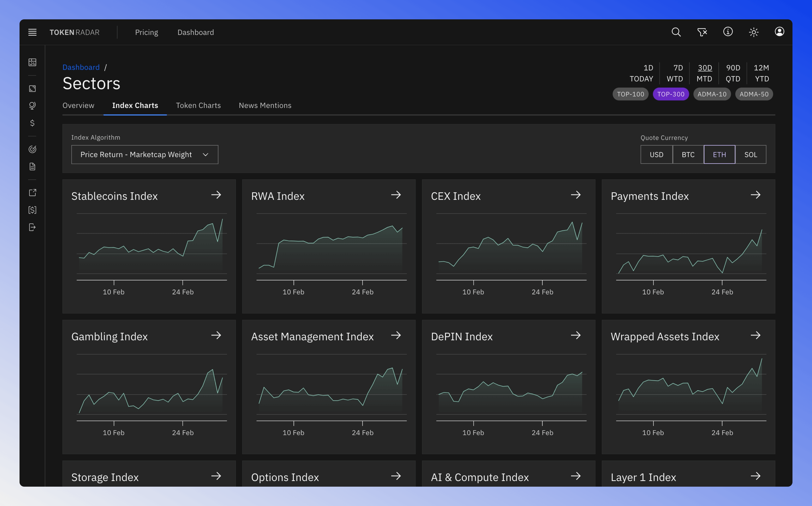Switch to News Mentions tab
This screenshot has height=506, width=812.
[x=264, y=106]
